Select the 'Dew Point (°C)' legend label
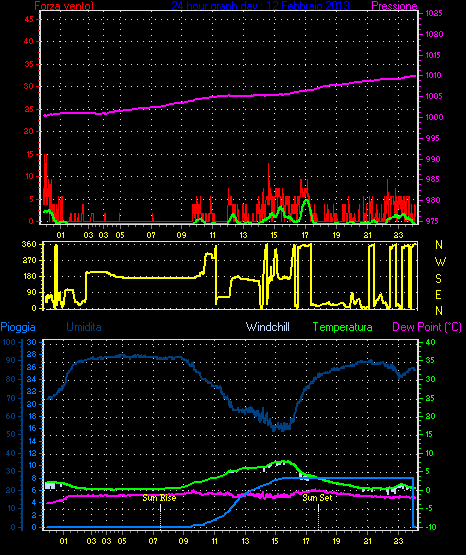466x555 pixels. pos(427,327)
